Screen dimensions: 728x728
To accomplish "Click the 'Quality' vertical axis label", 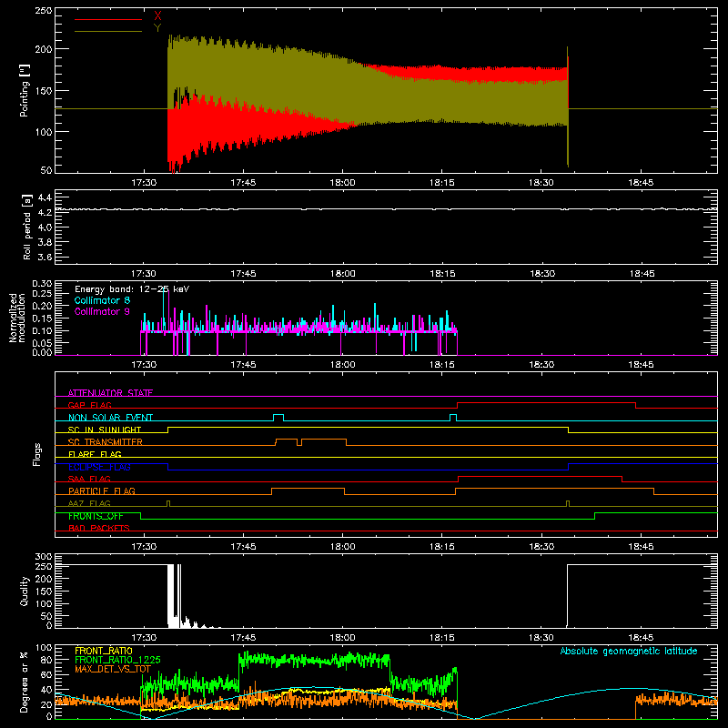I will tap(25, 591).
